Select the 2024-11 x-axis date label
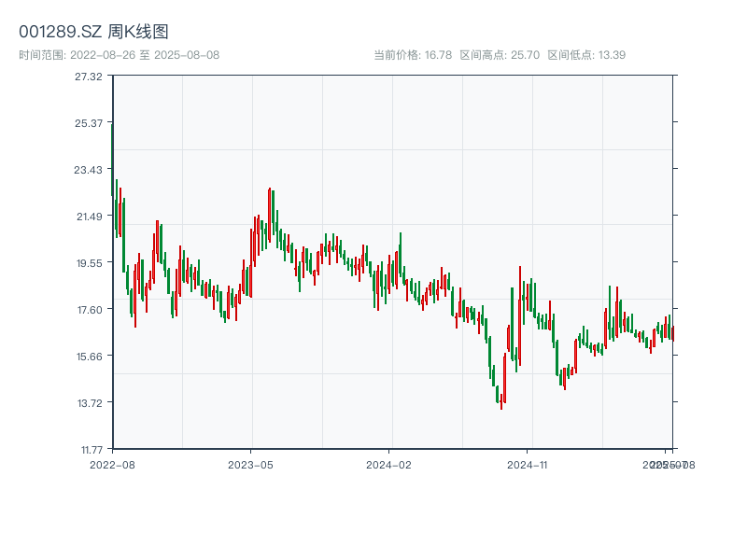 pyautogui.click(x=529, y=464)
